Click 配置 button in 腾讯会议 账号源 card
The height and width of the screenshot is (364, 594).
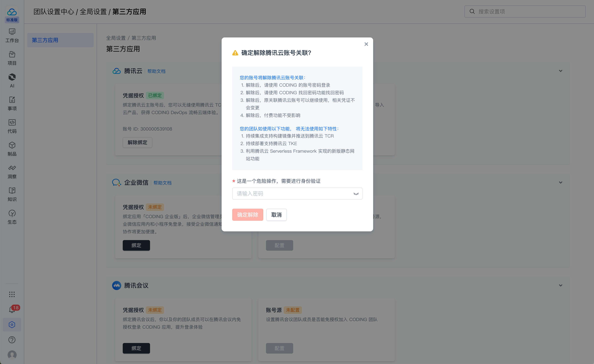(279, 348)
